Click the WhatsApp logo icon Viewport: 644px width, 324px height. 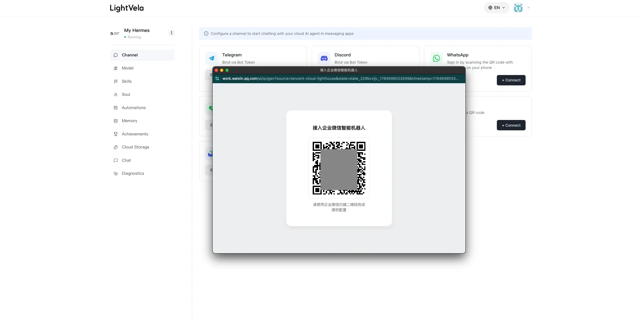tap(436, 58)
